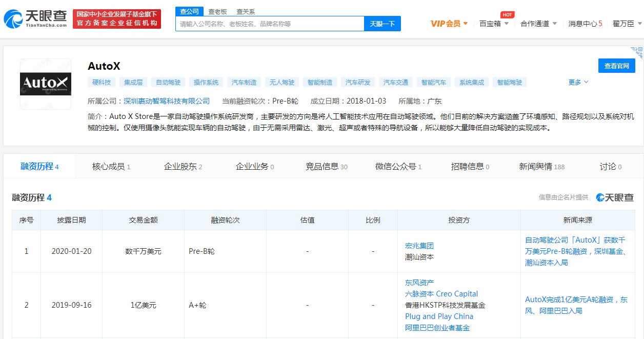Switch to the 企业股东 tab

[x=183, y=166]
